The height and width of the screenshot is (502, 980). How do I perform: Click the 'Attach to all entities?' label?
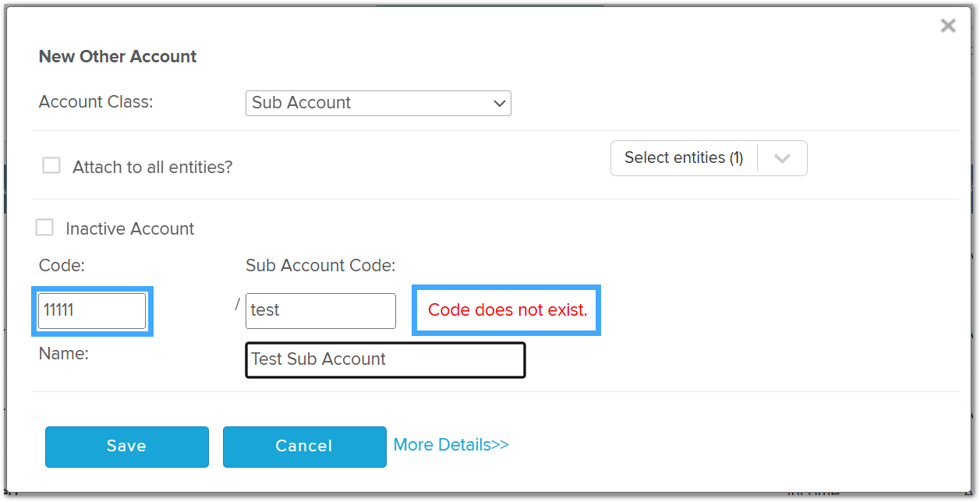tap(153, 167)
